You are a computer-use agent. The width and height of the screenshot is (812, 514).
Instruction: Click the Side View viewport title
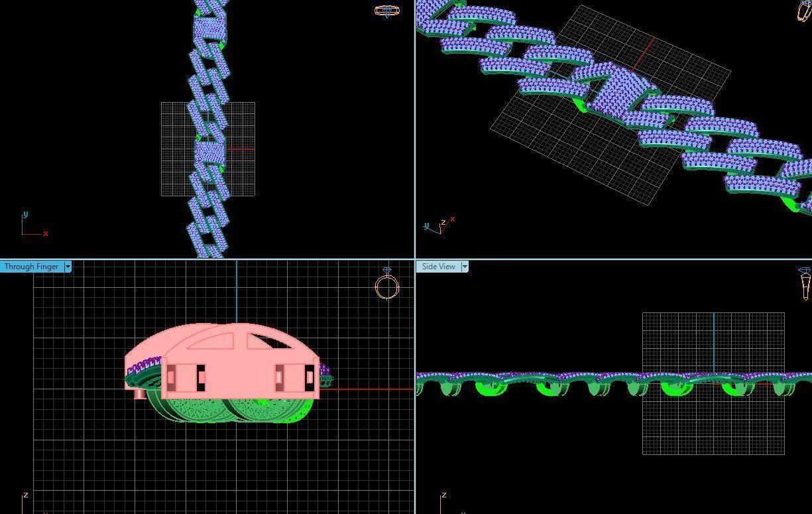point(438,267)
